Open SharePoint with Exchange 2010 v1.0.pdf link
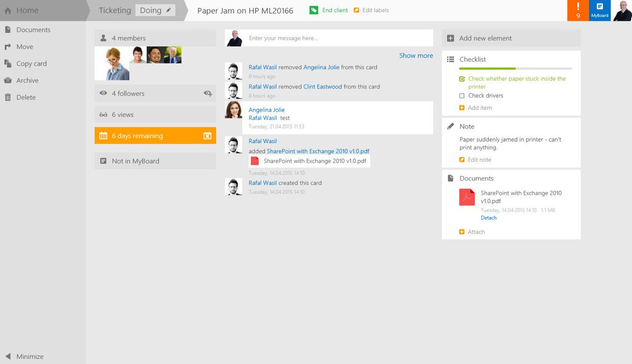The width and height of the screenshot is (632, 364). pyautogui.click(x=318, y=151)
